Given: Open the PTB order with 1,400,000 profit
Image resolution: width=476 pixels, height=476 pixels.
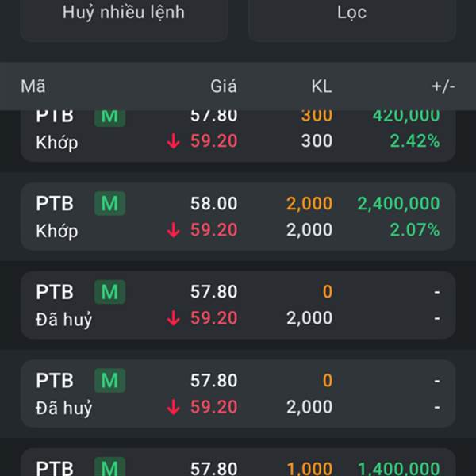Looking at the screenshot, I should tap(238, 462).
